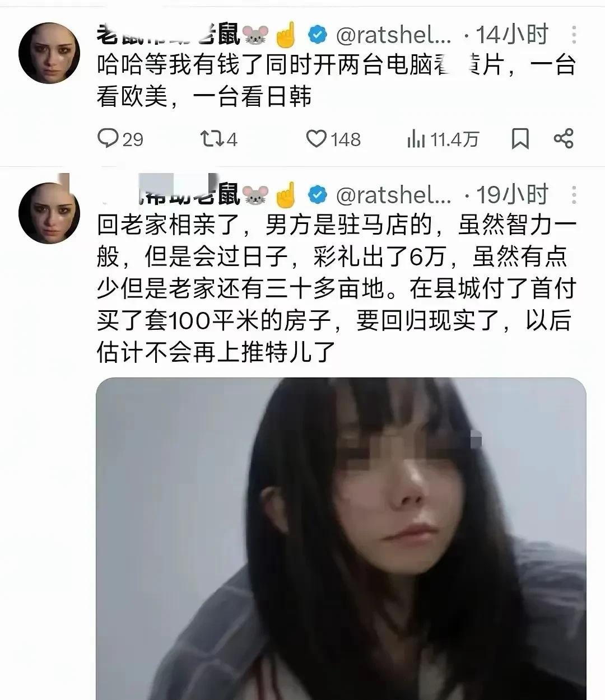The width and height of the screenshot is (605, 700).
Task: Open the @ratshel handle on the second tweet
Action: point(393,195)
